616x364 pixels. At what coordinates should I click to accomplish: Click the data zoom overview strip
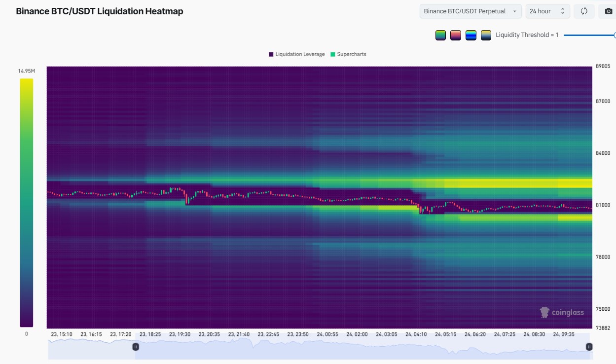320,346
